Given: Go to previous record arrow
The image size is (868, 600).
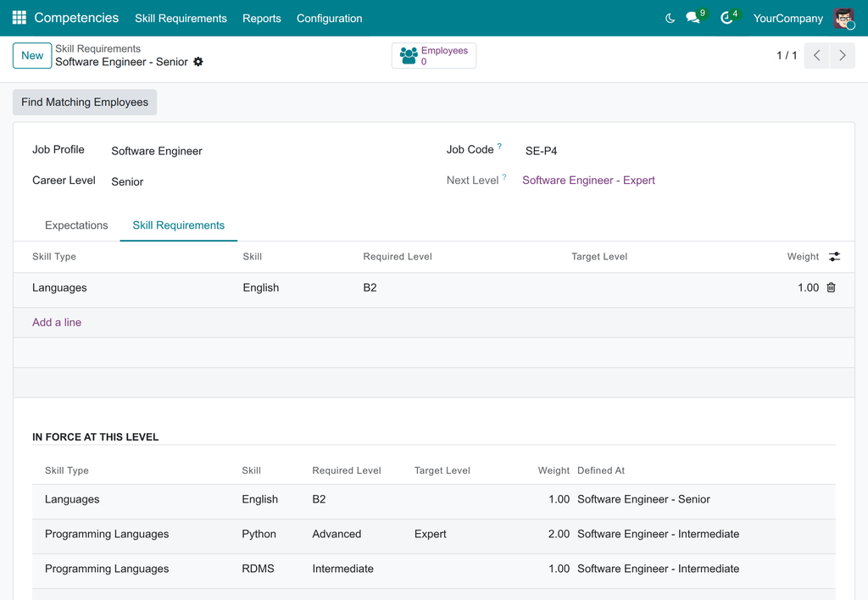Looking at the screenshot, I should point(816,55).
